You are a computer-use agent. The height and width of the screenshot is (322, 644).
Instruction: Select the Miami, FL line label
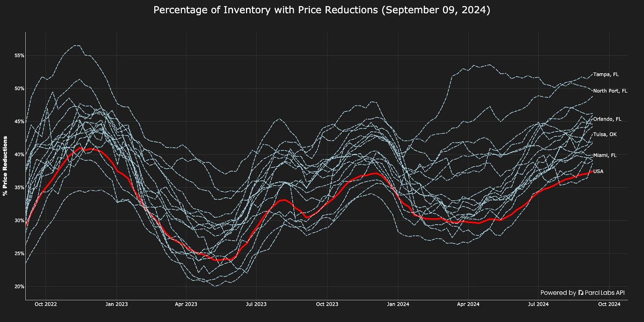pos(605,155)
